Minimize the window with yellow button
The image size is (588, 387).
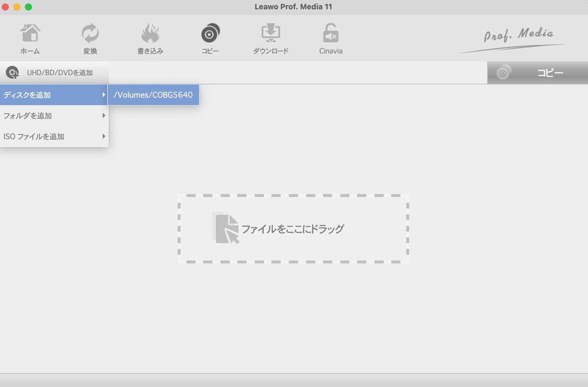click(17, 7)
